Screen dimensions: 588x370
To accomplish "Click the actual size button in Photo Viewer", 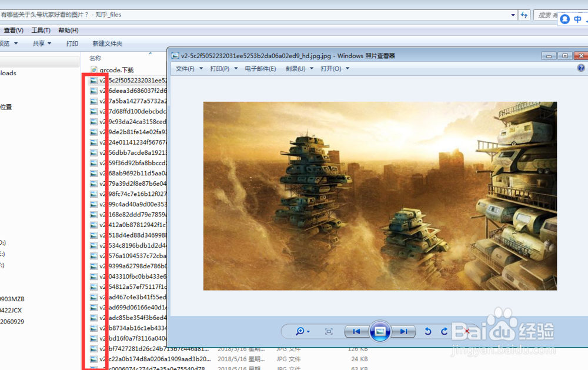I will point(329,331).
